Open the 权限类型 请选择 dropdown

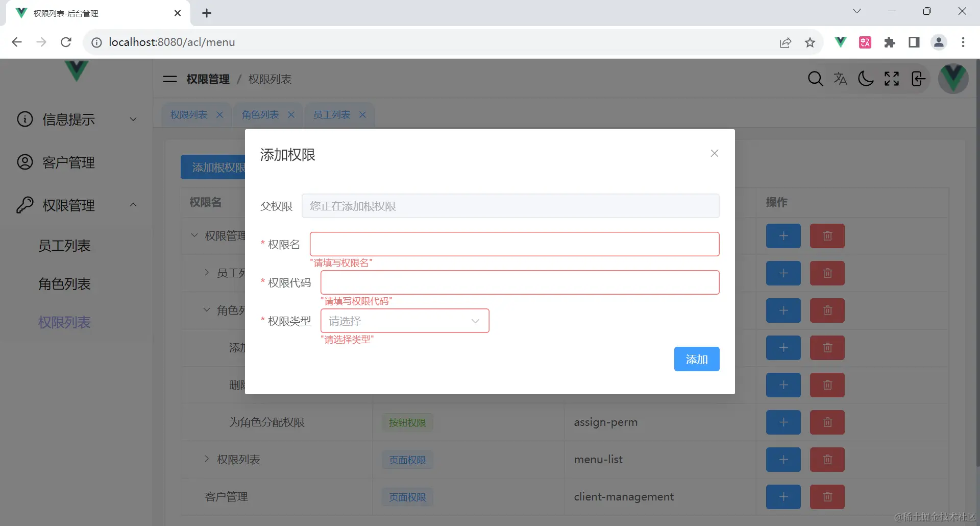click(x=405, y=321)
